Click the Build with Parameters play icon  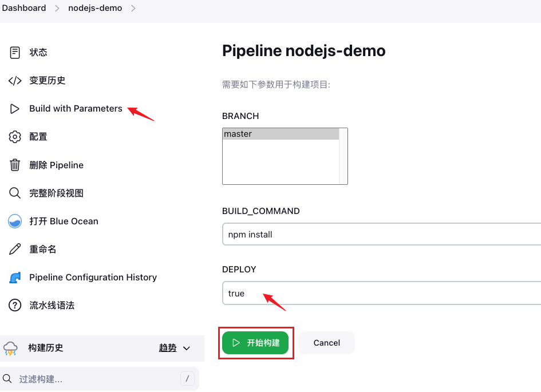15,109
